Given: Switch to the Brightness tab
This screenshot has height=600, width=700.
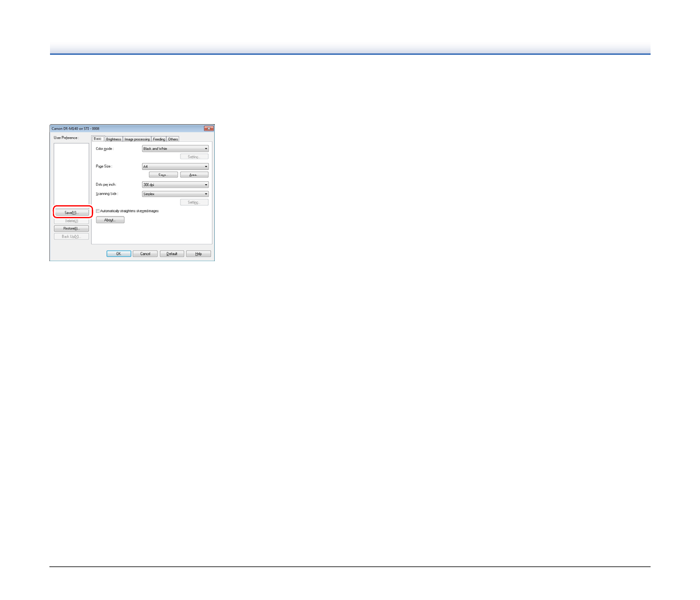Looking at the screenshot, I should coord(114,139).
